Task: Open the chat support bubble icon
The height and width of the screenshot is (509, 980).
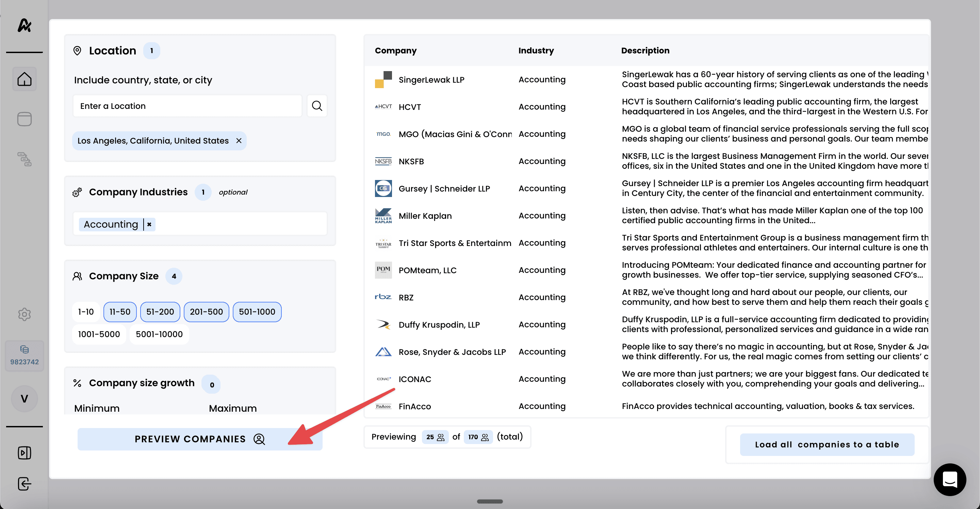Action: coord(950,479)
